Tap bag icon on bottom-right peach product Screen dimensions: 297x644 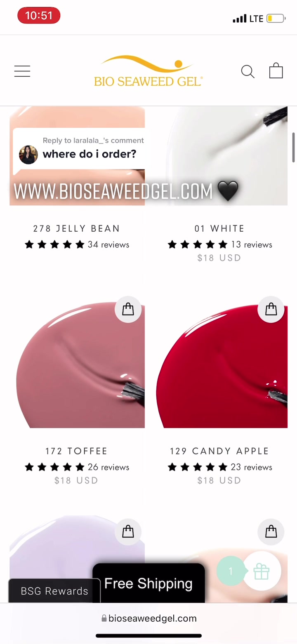pos(271,532)
